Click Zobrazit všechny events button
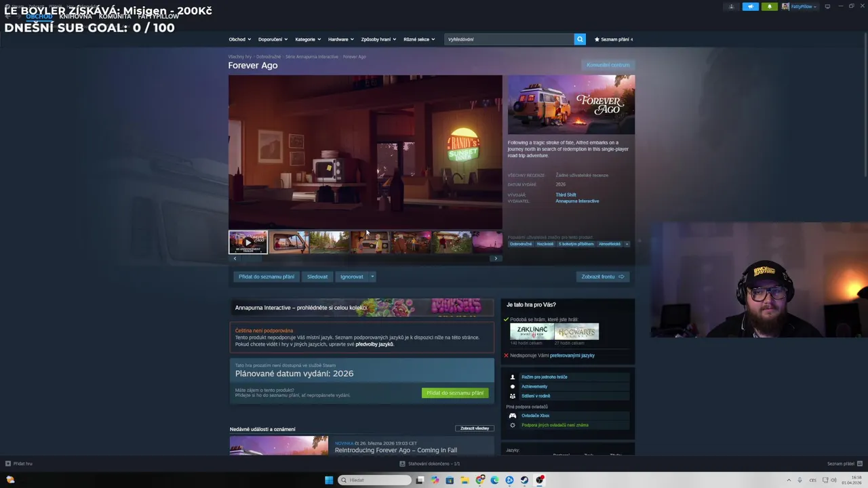The height and width of the screenshot is (488, 868). (475, 428)
